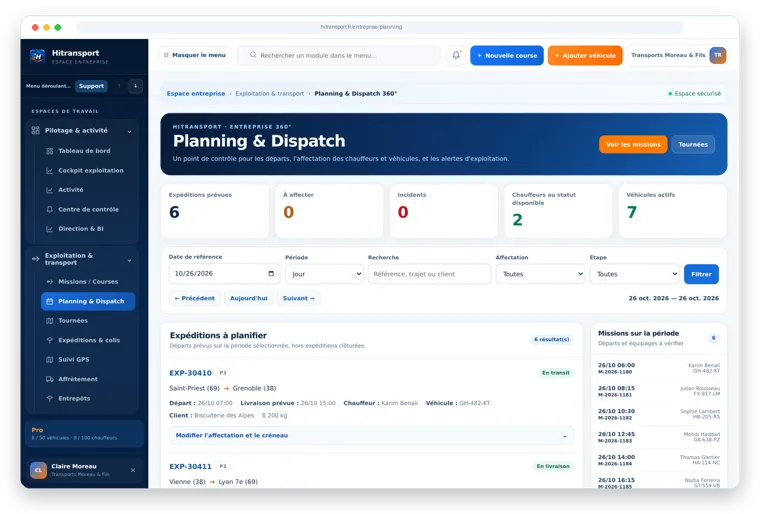Screen dimensions: 760x514
Task: Select mission M-2026-1183 row
Action: 659,437
